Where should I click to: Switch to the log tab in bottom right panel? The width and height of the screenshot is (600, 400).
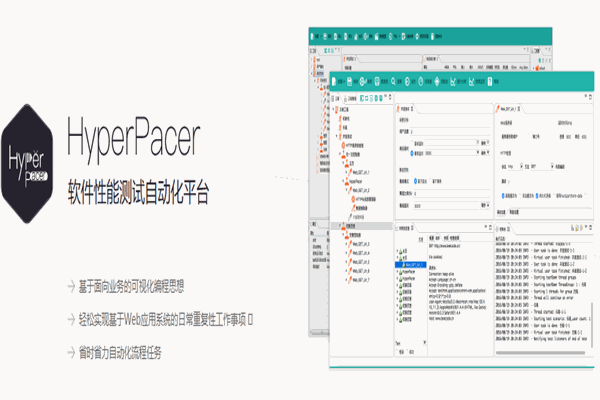[504, 229]
